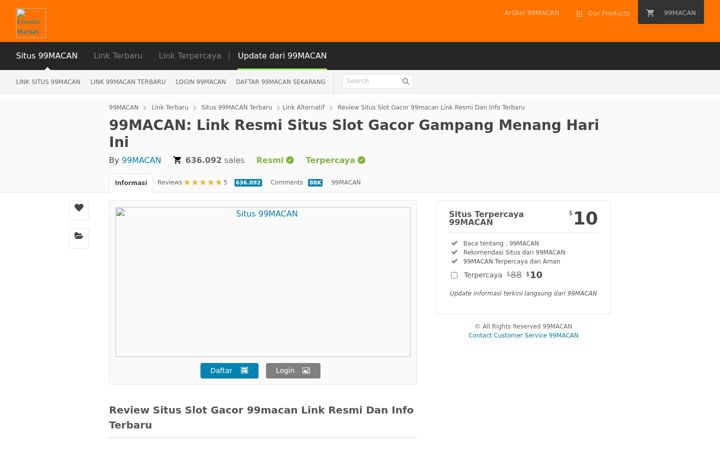Open DAFTAR 99MACAN SEKARANG submenu link
This screenshot has width=720, height=450.
pos(280,82)
